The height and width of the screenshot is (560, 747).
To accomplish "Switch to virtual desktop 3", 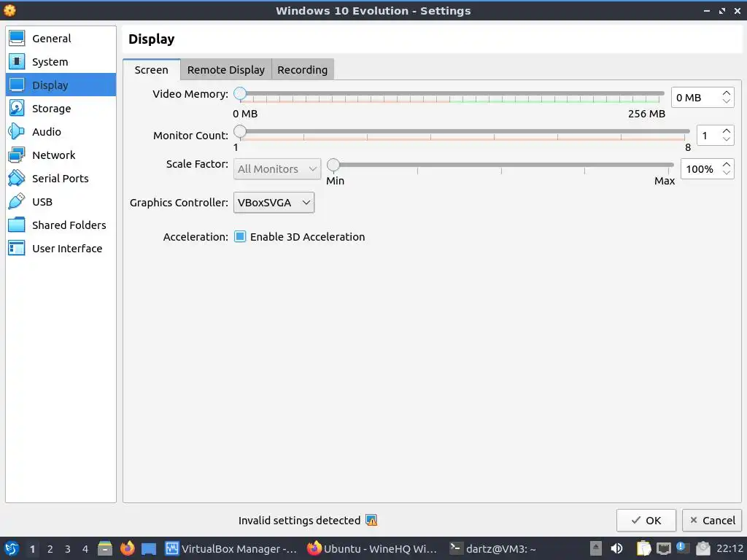I will click(x=68, y=549).
